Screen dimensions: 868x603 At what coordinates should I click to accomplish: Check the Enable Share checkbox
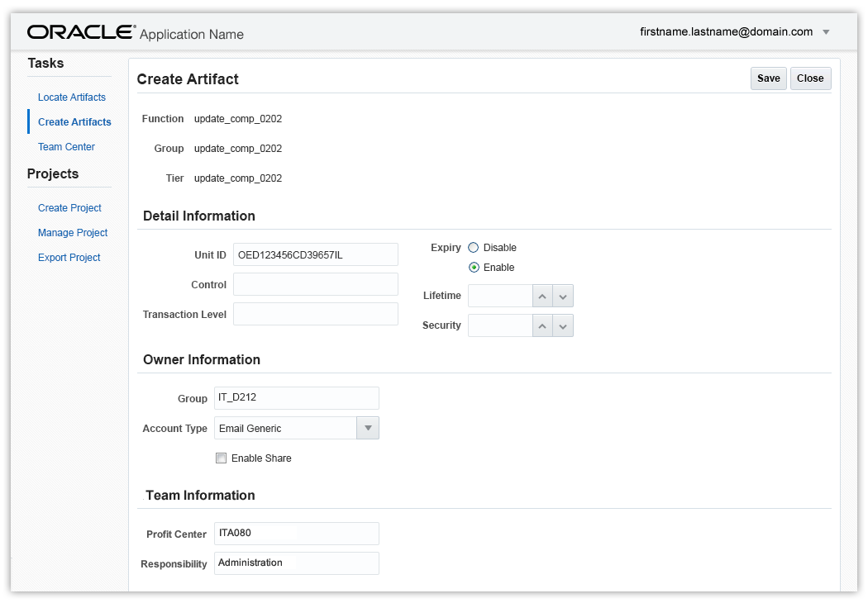[x=221, y=458]
